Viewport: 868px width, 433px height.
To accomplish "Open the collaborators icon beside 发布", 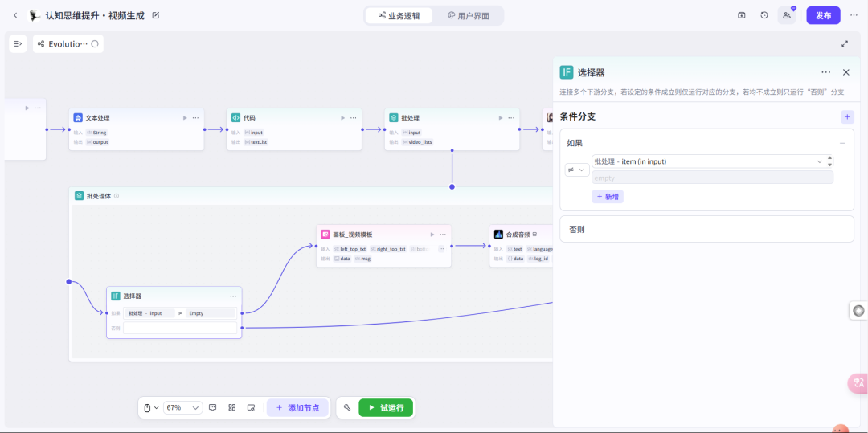I will click(787, 15).
